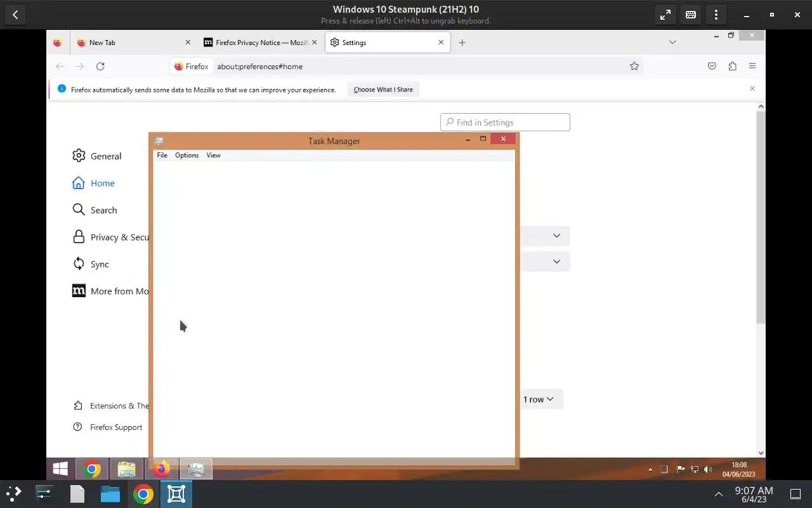Open the VM viewer keyboard icon
Viewport: 812px width, 508px height.
(691, 15)
